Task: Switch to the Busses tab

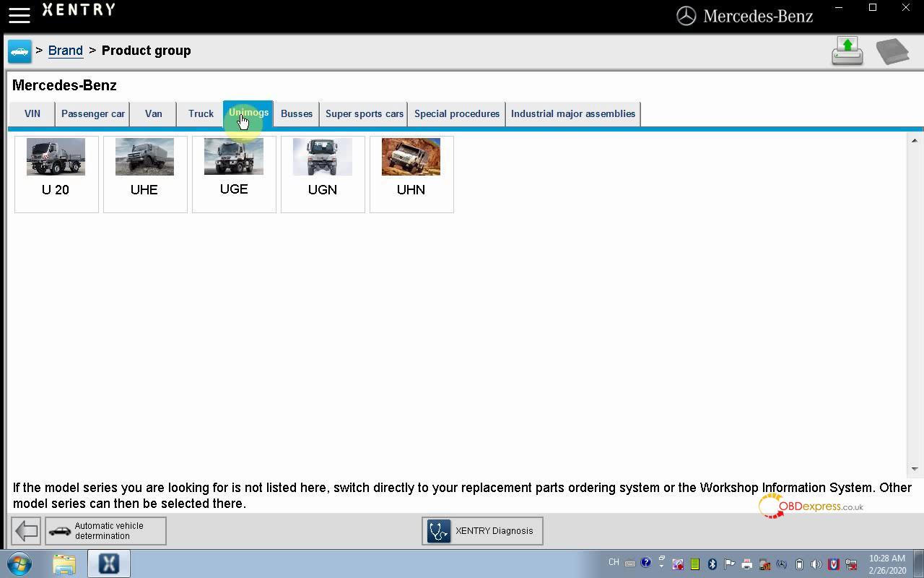Action: pos(297,113)
